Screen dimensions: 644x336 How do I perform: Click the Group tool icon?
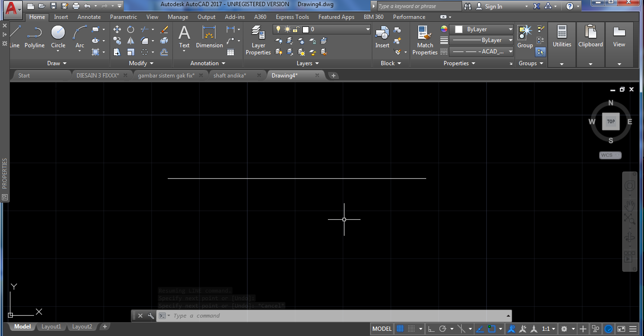click(x=525, y=36)
